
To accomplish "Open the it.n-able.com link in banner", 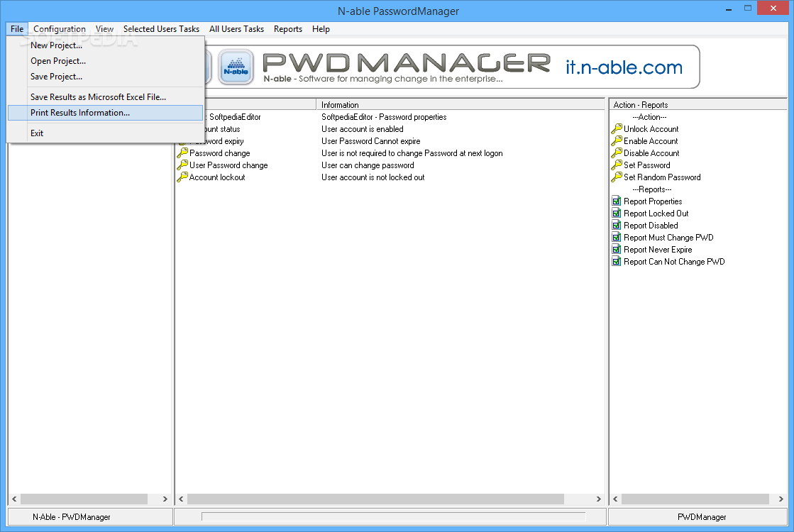I will [624, 67].
